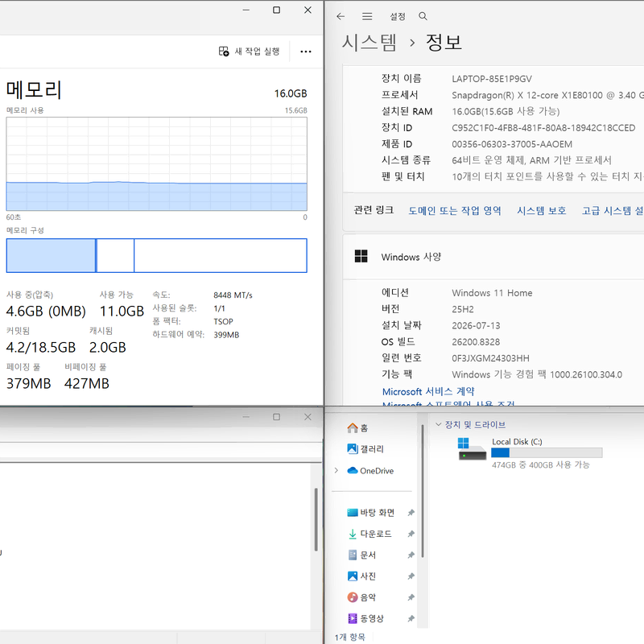
Task: Click the 새 작업 실행 button label
Action: (x=257, y=52)
